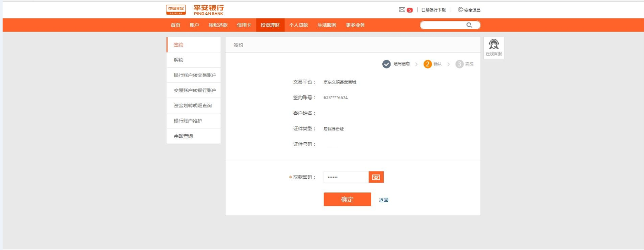Open the 信用卡 navigation item
The width and height of the screenshot is (644, 250).
[244, 25]
